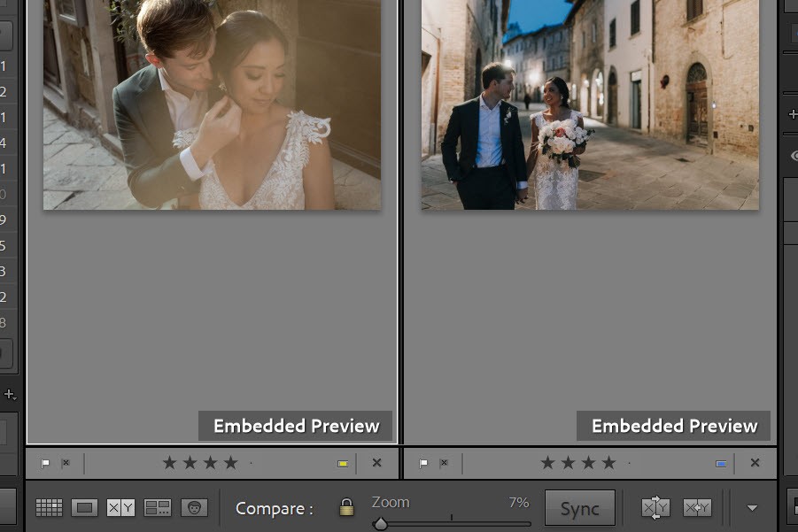Click the blue color label under the right photo
The height and width of the screenshot is (532, 798).
pos(721,462)
